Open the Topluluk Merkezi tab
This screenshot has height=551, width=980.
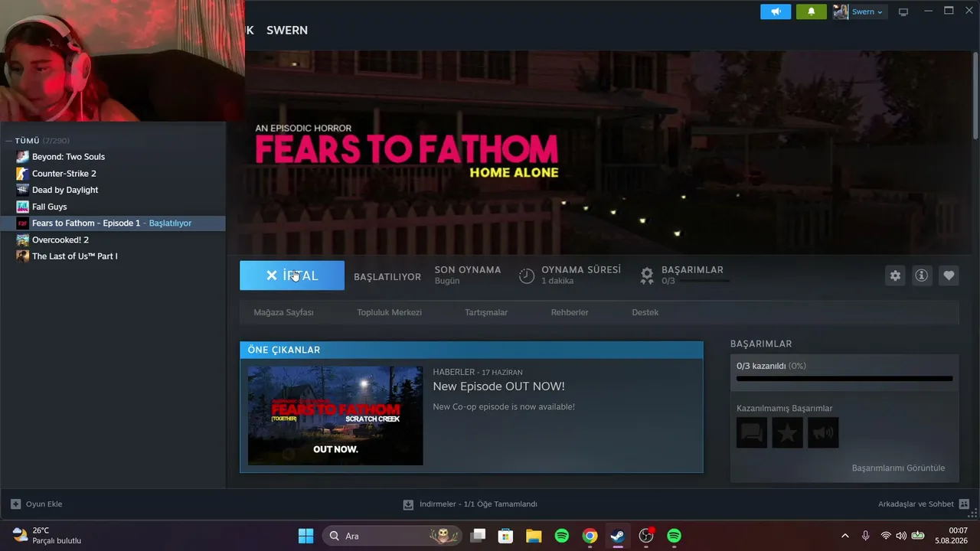pyautogui.click(x=389, y=312)
